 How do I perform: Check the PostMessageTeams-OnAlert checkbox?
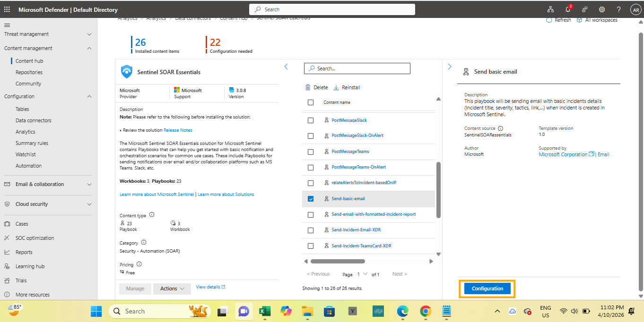(x=311, y=168)
